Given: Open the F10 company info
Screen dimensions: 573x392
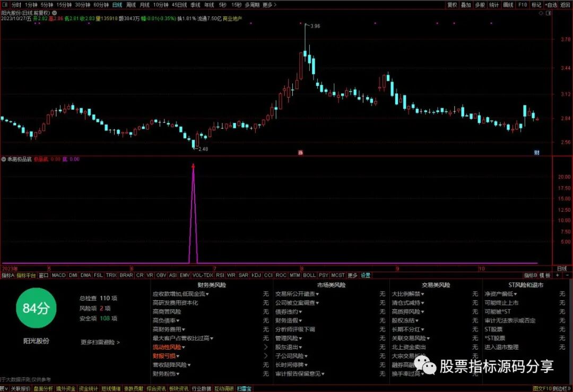Looking at the screenshot, I should [523, 5].
